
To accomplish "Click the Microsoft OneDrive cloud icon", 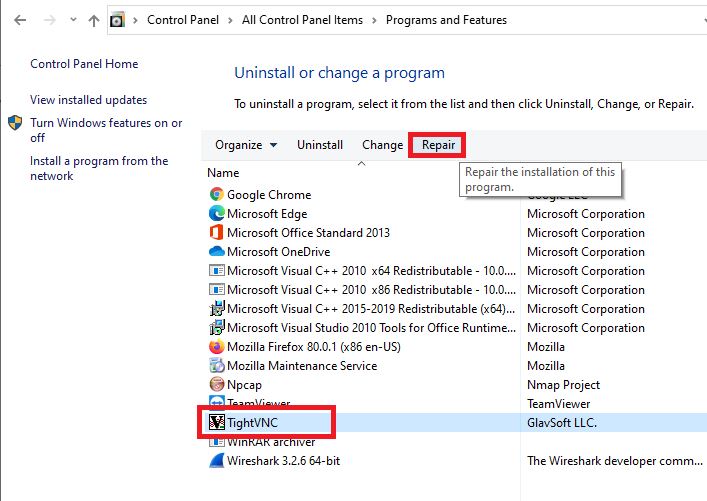I will [x=216, y=251].
